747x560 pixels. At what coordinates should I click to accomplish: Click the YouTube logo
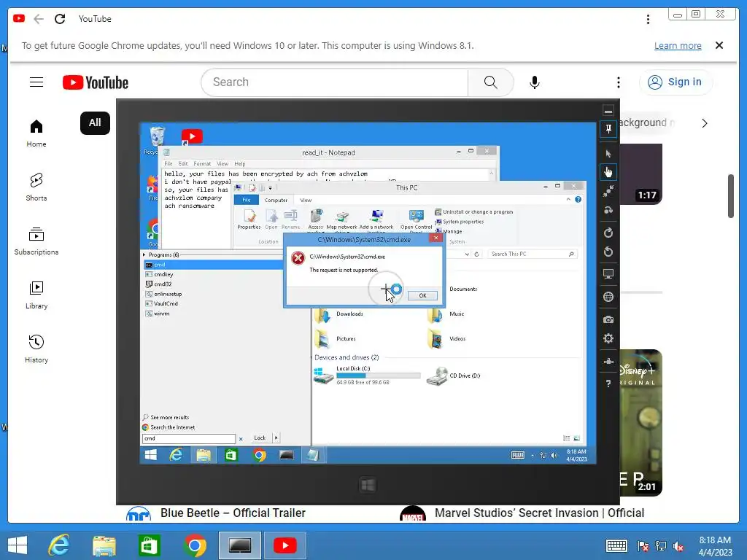96,82
